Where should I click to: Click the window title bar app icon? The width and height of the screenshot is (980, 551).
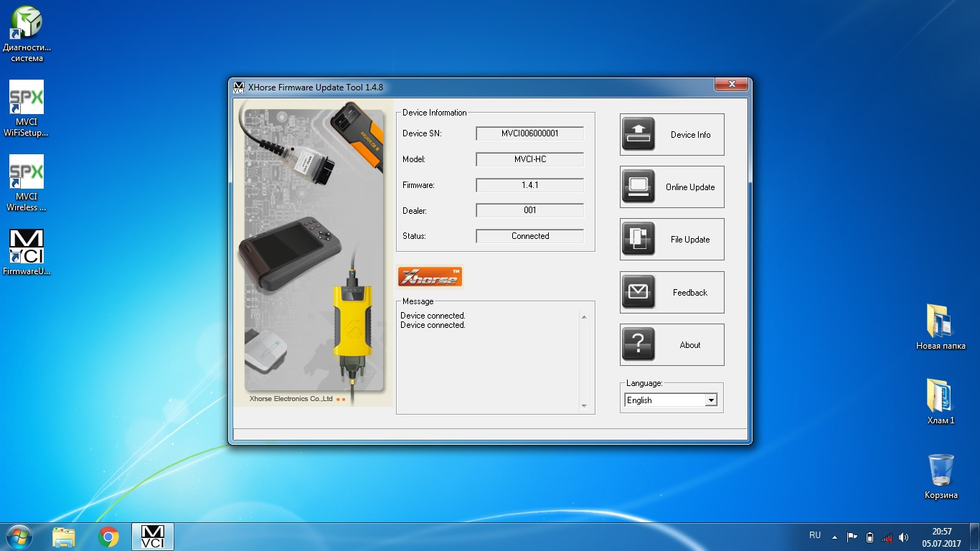239,88
